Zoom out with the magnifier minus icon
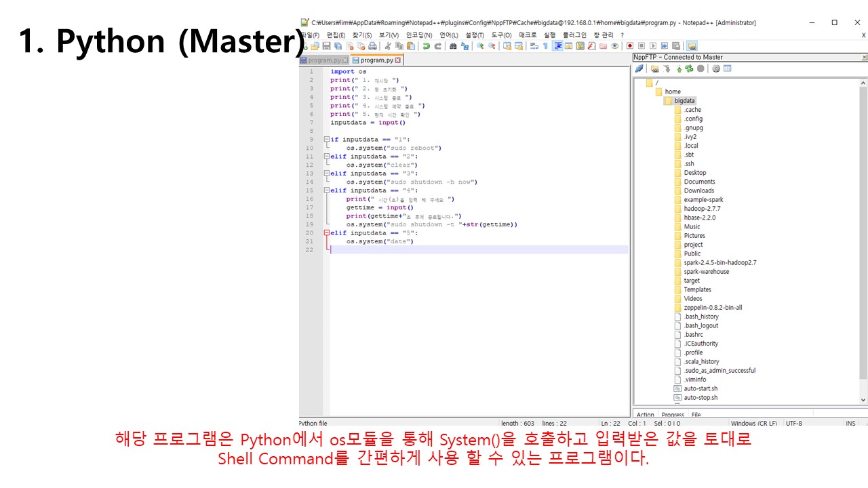Screen dimensions: 868x488 click(x=492, y=46)
